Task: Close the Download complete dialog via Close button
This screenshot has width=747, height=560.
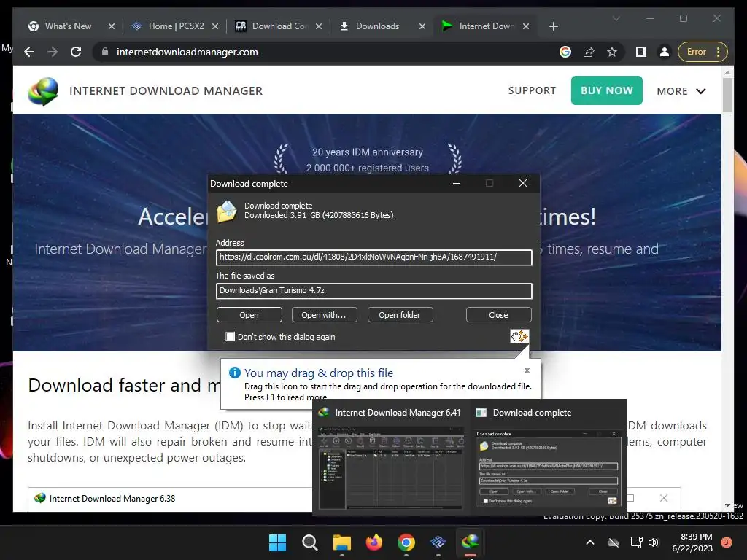Action: (498, 315)
